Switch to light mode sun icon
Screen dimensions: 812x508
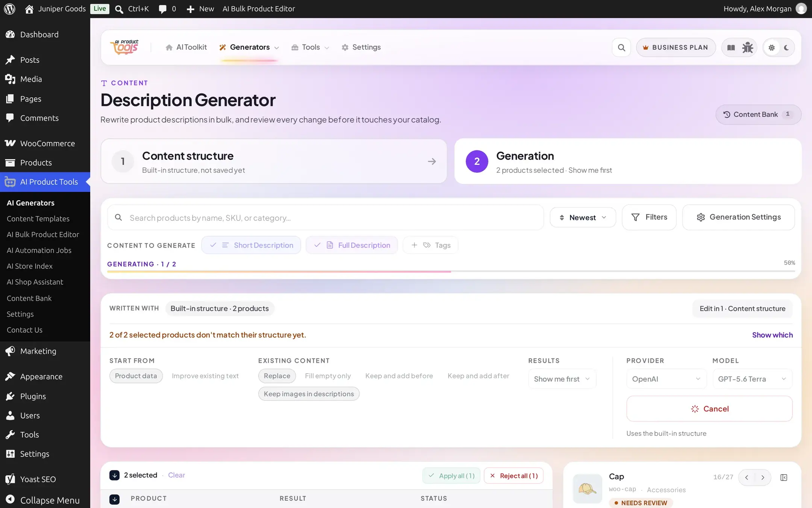[x=771, y=48]
